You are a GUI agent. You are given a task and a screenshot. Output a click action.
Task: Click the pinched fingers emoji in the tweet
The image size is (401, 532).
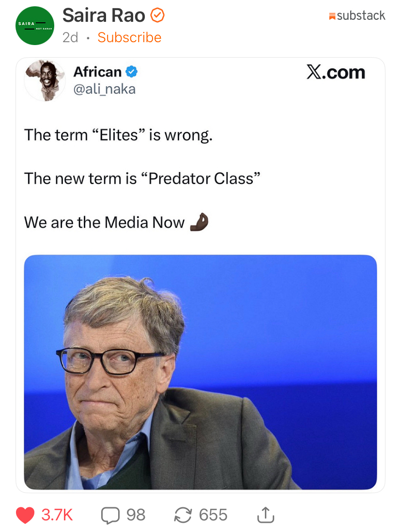tap(199, 222)
